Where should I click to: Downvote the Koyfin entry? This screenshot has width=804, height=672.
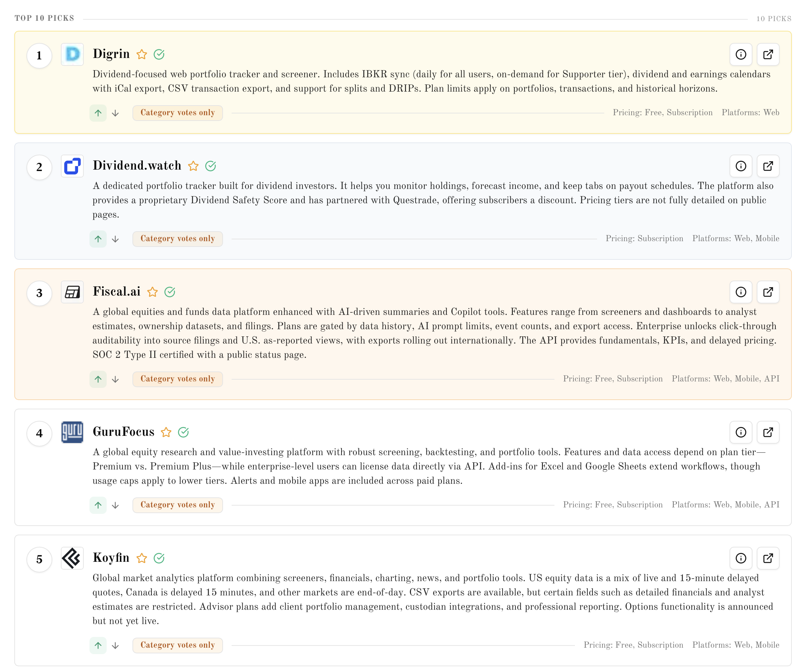coord(115,646)
